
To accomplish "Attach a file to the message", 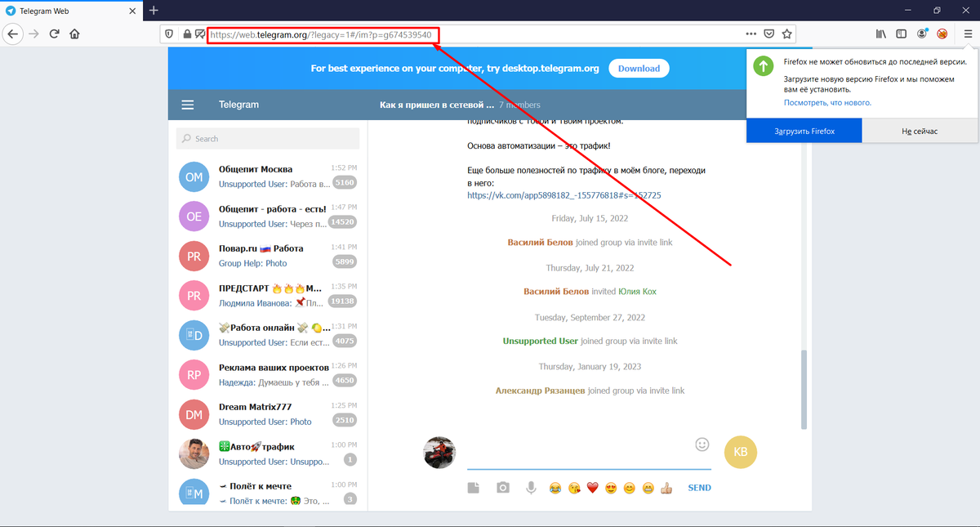I will point(474,488).
